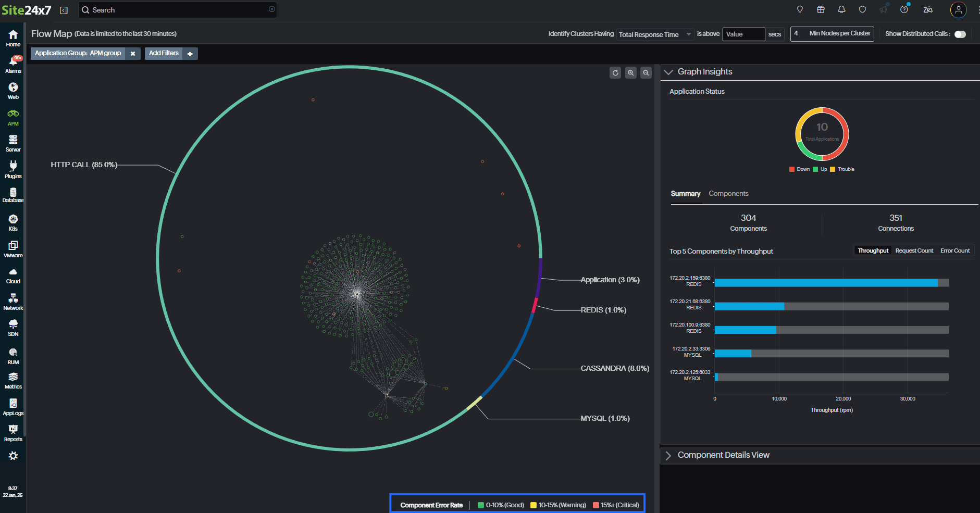Image resolution: width=980 pixels, height=513 pixels.
Task: Select the Error Count tab
Action: point(955,250)
